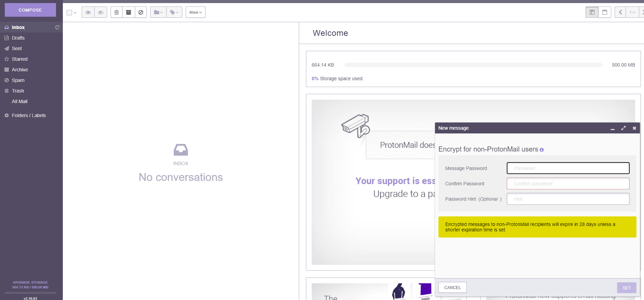Go to previous page arrow

tap(620, 12)
